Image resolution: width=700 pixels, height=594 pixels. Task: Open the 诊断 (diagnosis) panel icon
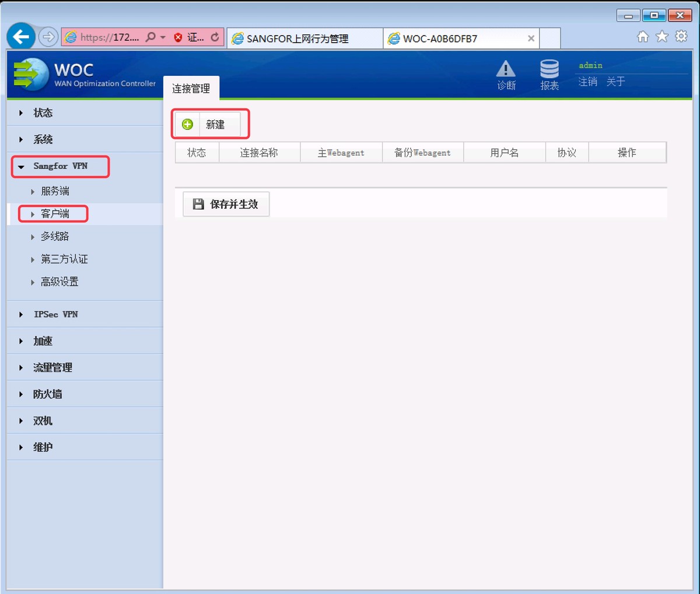point(505,73)
